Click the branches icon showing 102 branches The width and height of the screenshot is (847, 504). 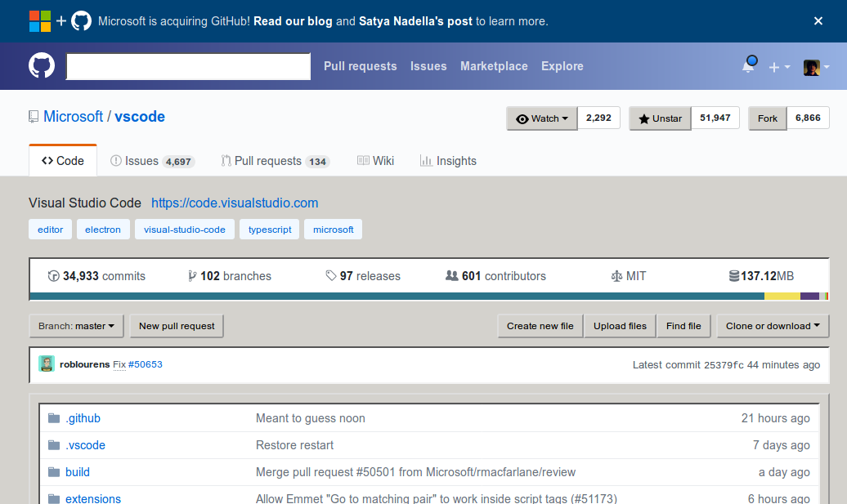click(x=190, y=276)
